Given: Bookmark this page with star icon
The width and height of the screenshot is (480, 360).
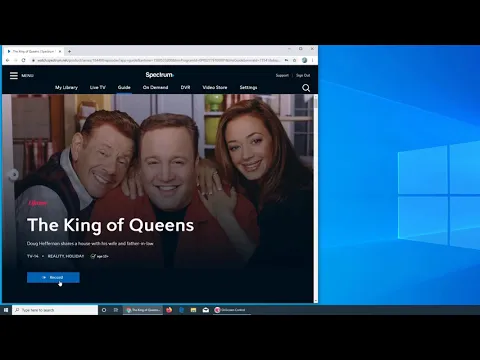Looking at the screenshot, I should (x=294, y=60).
